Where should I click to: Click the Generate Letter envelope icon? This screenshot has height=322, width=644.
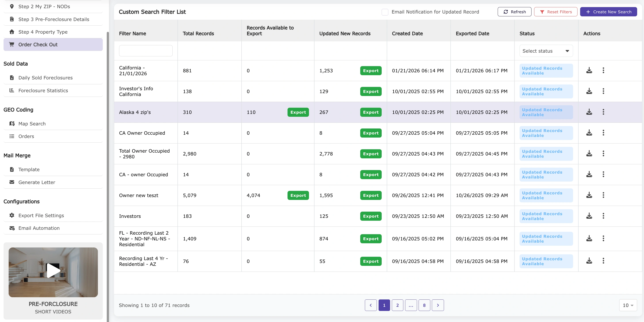12,182
